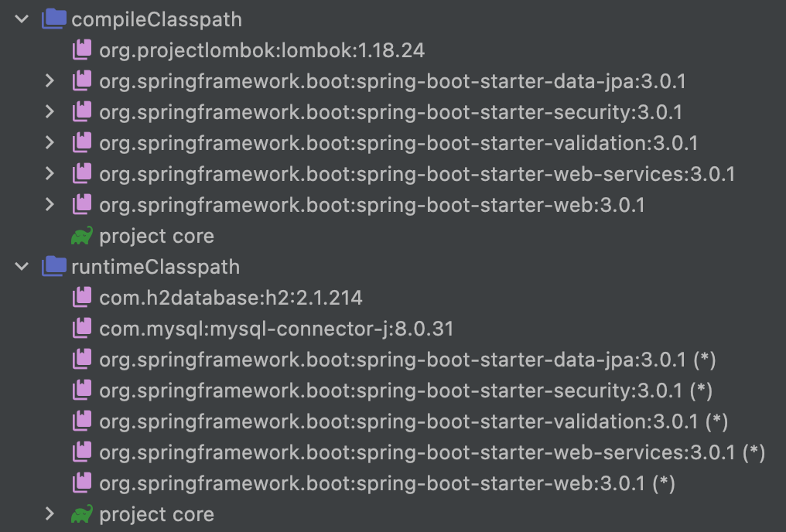Click Gradle elephant icon in runtimeClasspath
786x532 pixels.
(82, 514)
